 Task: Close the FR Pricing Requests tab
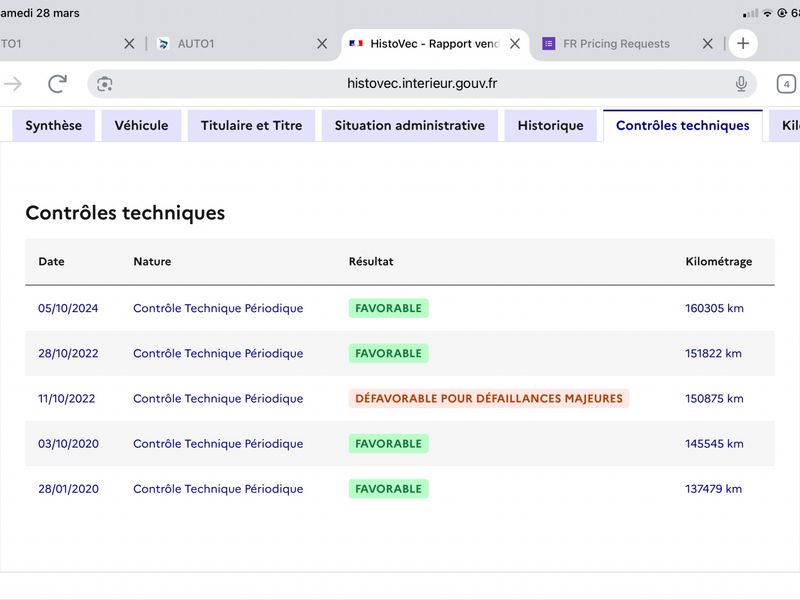tap(707, 44)
